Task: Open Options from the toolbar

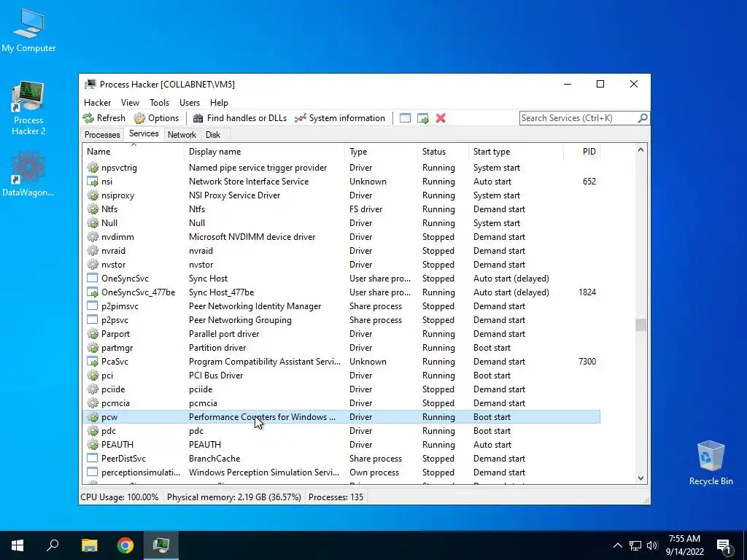Action: [x=156, y=118]
